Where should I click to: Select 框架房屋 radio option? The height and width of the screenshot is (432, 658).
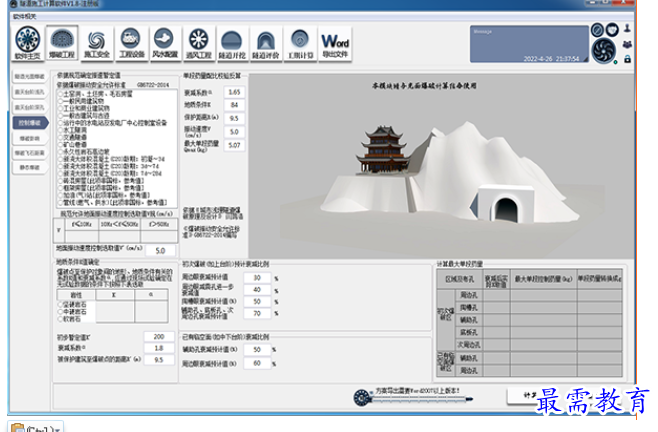tap(101, 188)
